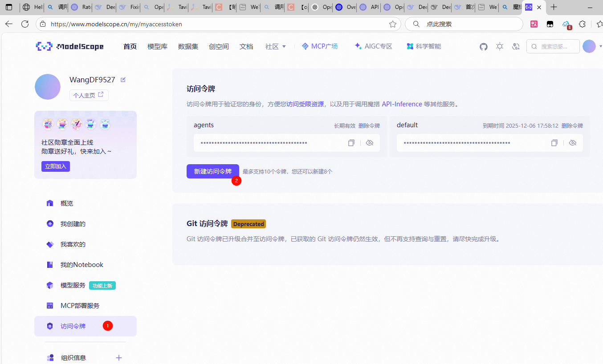Open MCP广场 in the top navigation
603x364 pixels.
tap(320, 46)
